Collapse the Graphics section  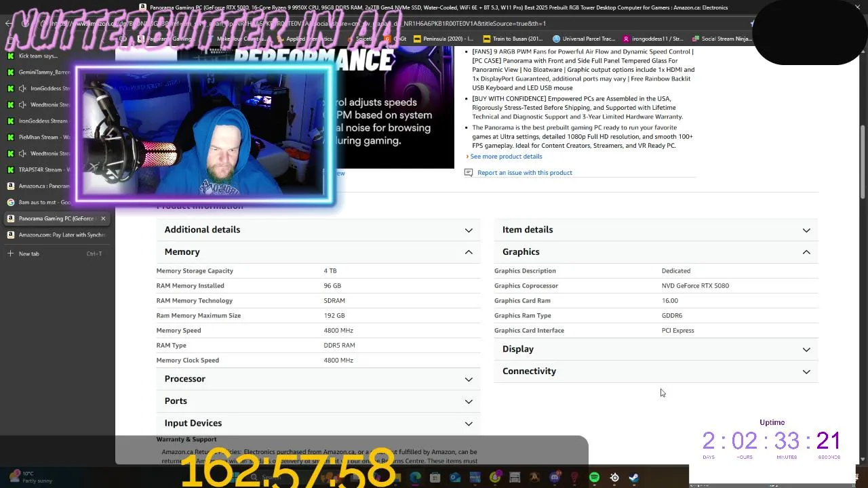click(656, 251)
